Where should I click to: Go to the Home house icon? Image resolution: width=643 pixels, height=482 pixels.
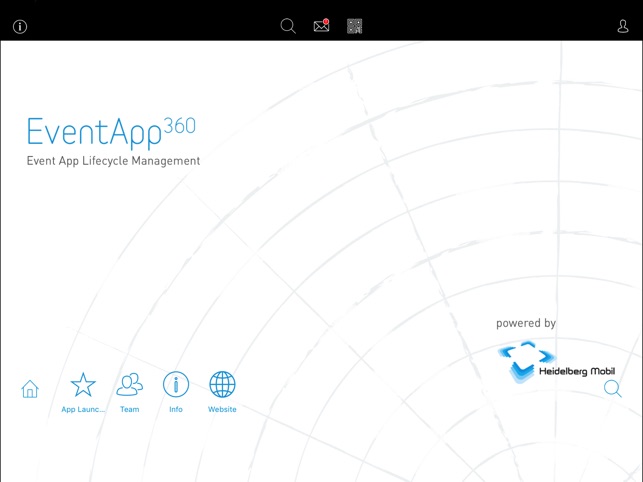tap(30, 389)
